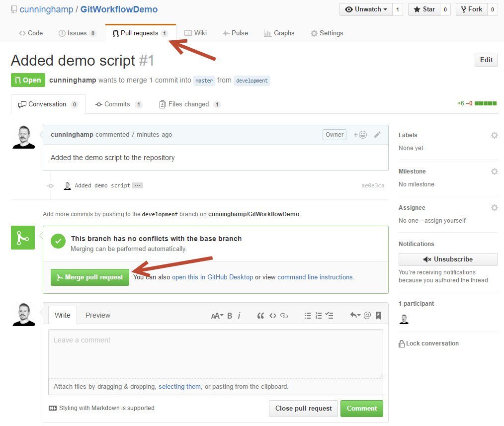Mention a user with the @ icon

[x=367, y=316]
